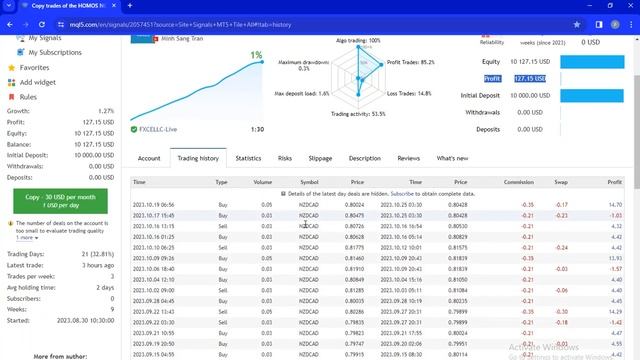Click Volume column header
The image size is (640, 360).
click(x=262, y=182)
